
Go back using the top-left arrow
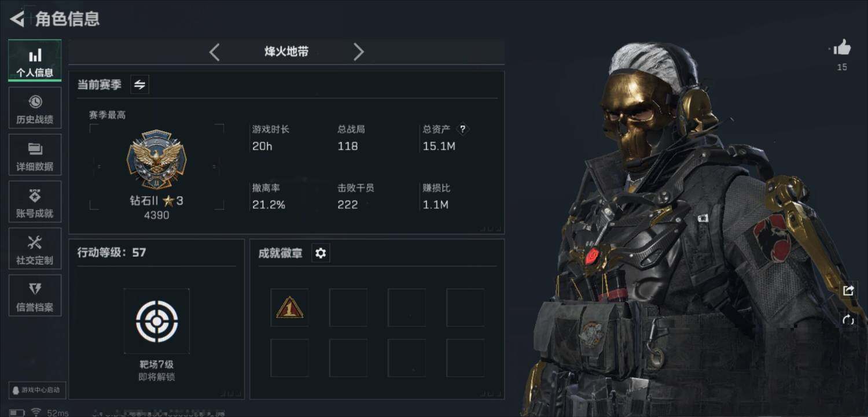(x=17, y=19)
